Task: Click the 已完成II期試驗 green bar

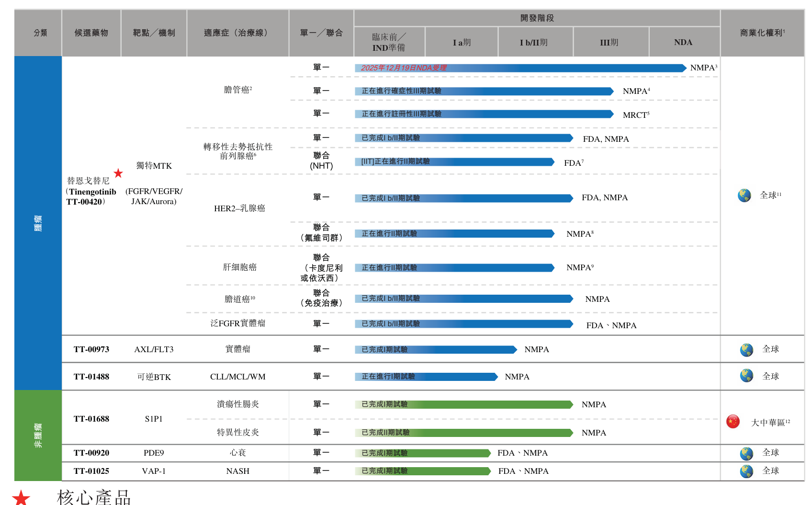Action: pyautogui.click(x=463, y=433)
